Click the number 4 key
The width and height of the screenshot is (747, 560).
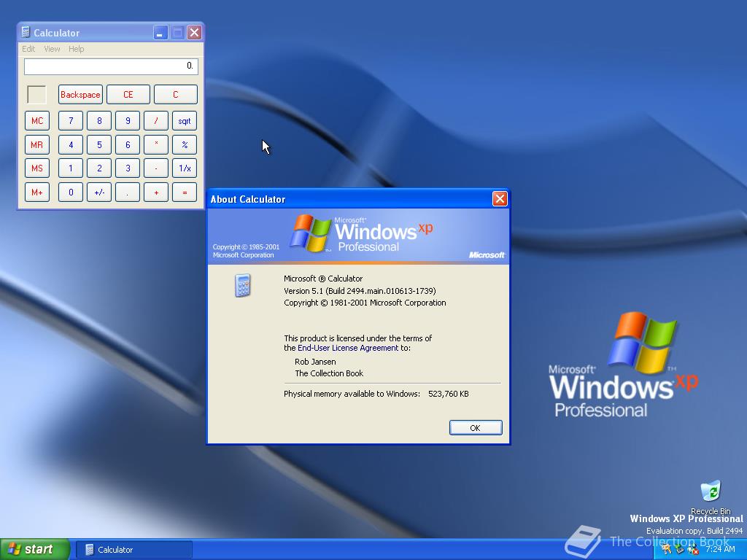pos(71,145)
